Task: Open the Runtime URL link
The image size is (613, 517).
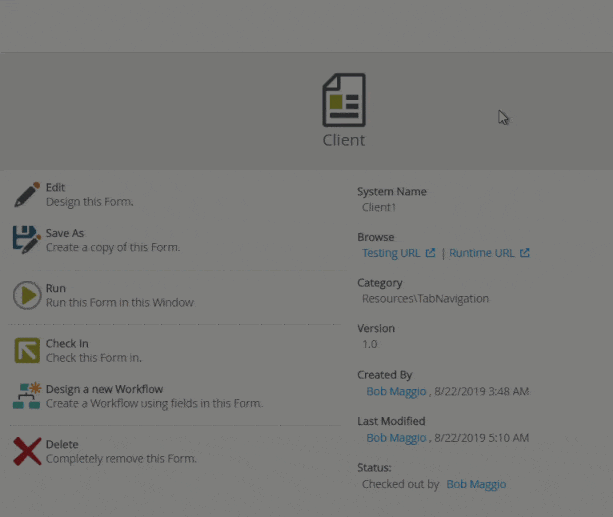Action: [x=482, y=253]
